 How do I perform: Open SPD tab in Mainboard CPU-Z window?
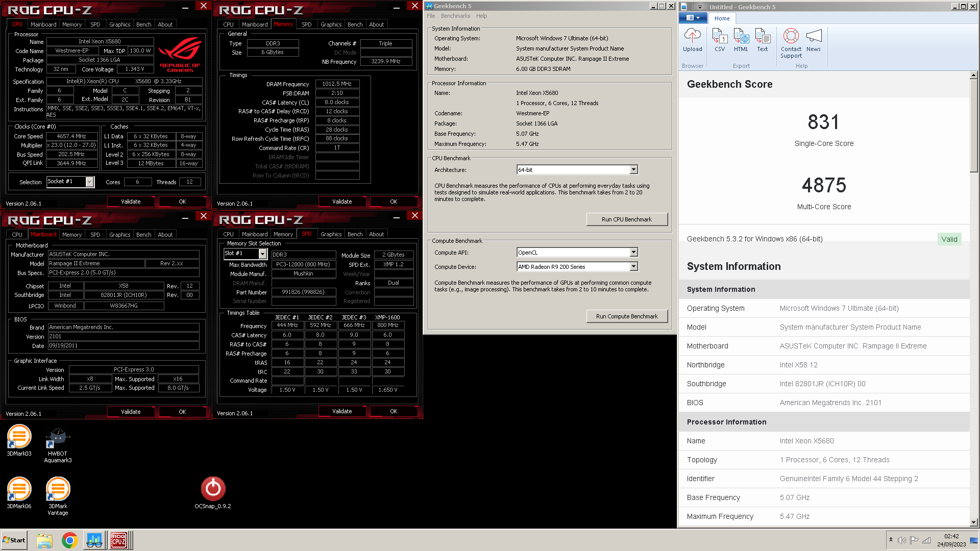click(x=95, y=235)
